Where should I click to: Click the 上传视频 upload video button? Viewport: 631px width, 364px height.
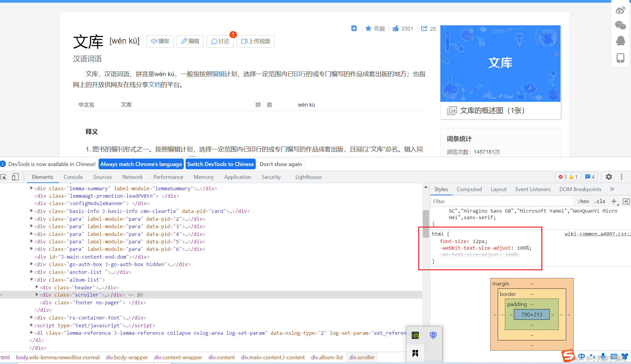click(x=255, y=41)
